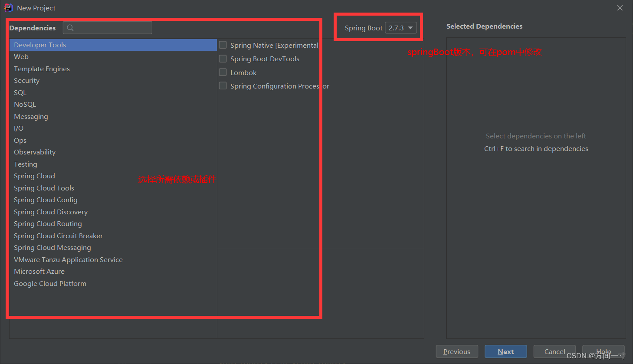Click the Next button
Screen dimensions: 633x364
point(506,351)
